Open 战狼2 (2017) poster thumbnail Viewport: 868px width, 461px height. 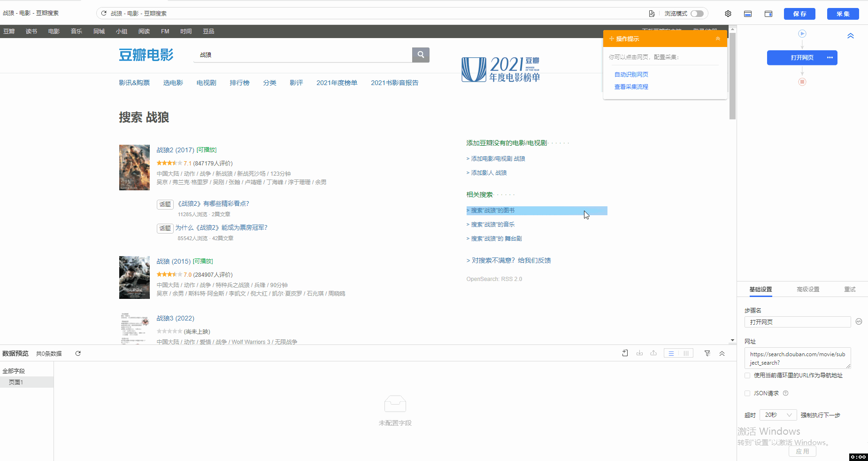[134, 167]
